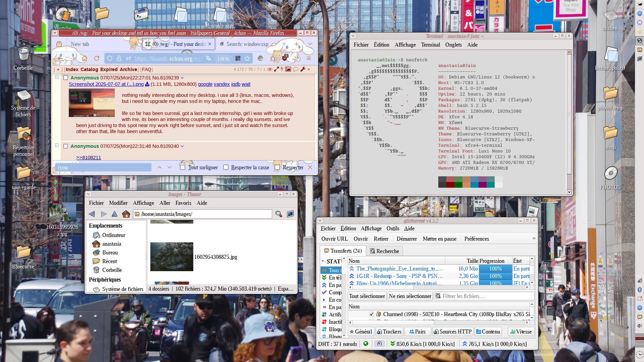Viewport: 644px width, 362px height.
Task: Enable Tout surligner in Firefox find bar
Action: 183,167
